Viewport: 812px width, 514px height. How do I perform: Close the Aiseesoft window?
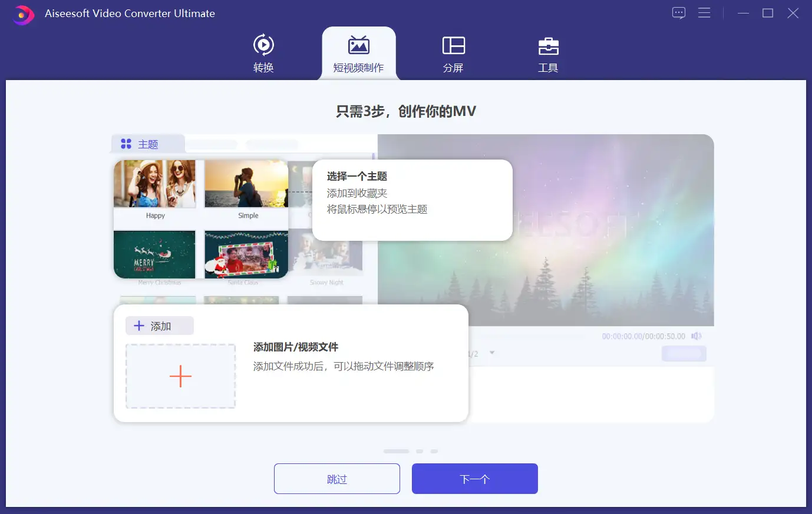point(793,13)
